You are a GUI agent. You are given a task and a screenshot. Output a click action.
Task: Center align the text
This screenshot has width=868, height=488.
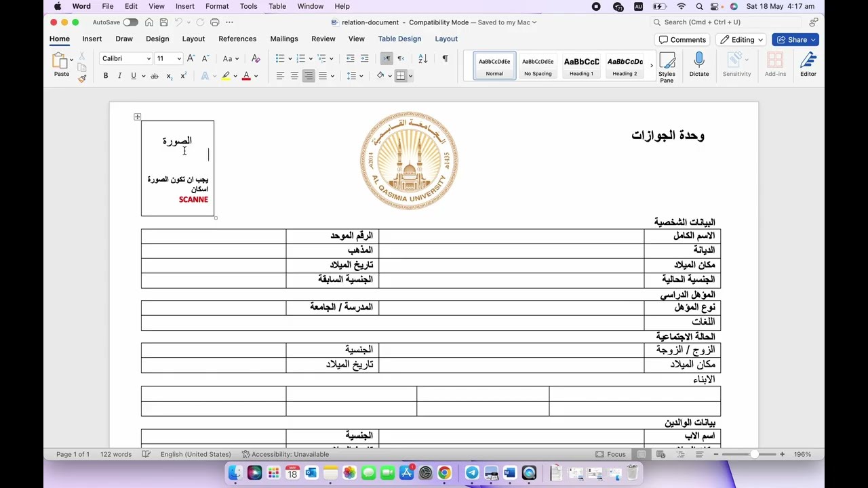coord(294,76)
